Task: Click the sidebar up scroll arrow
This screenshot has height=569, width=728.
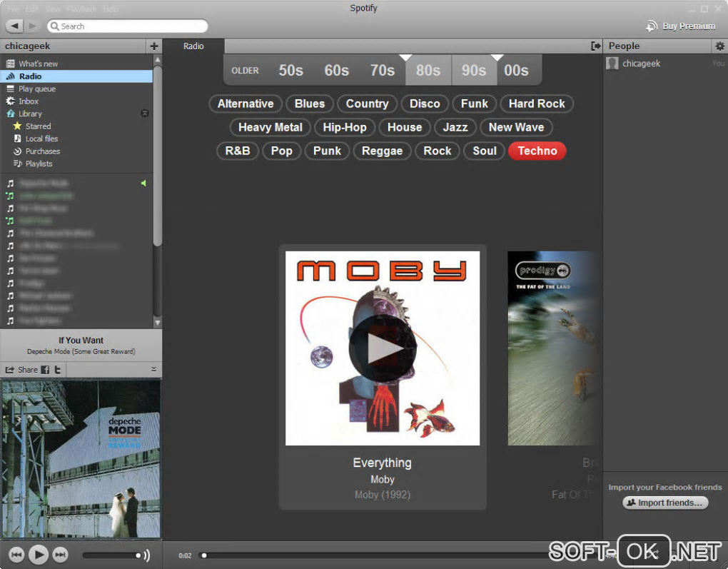Action: click(158, 60)
